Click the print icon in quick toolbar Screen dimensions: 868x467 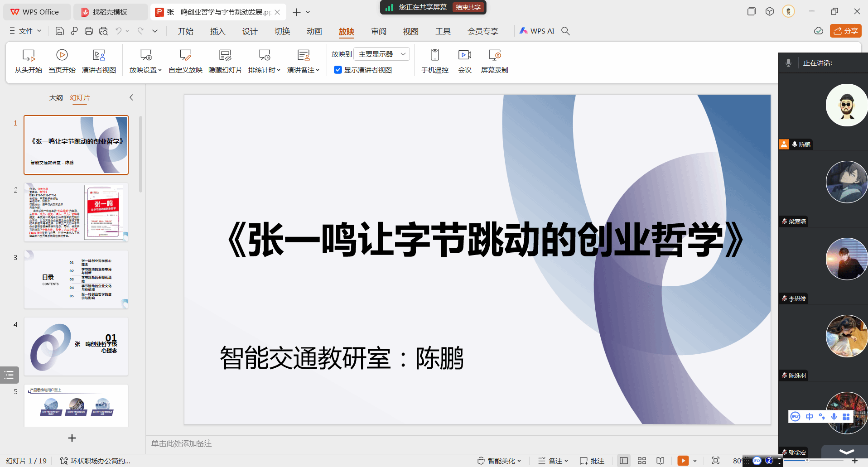click(89, 31)
